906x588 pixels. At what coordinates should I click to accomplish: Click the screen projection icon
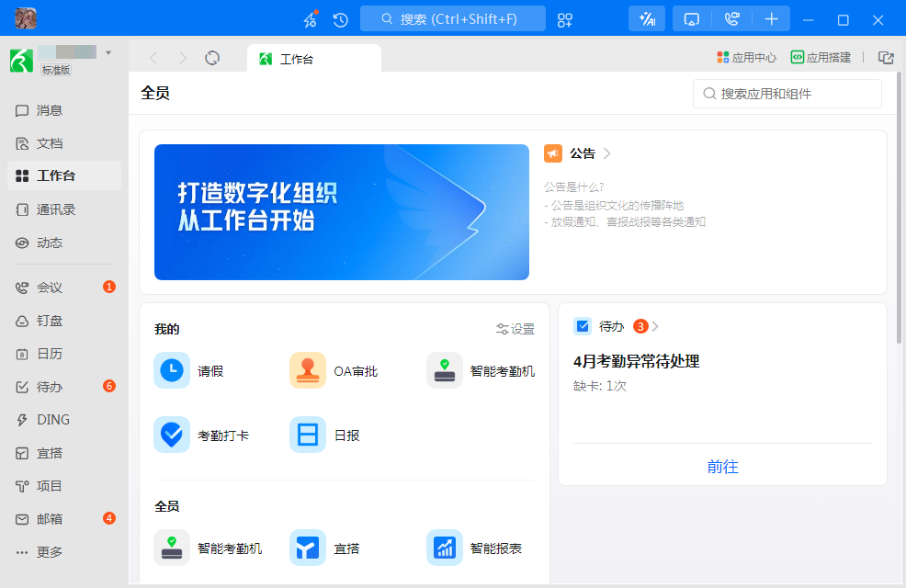tap(690, 18)
